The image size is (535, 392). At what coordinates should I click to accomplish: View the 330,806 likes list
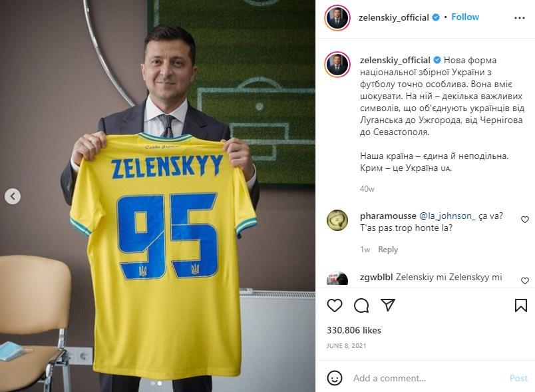coord(354,330)
